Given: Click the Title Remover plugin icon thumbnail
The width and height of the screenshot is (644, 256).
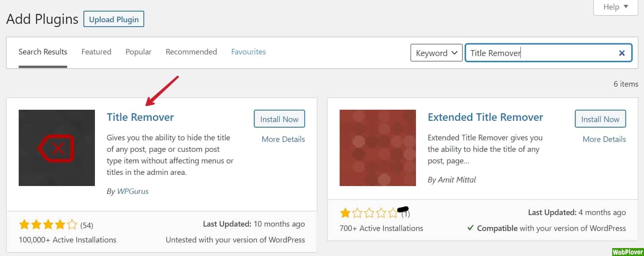Looking at the screenshot, I should tap(57, 148).
